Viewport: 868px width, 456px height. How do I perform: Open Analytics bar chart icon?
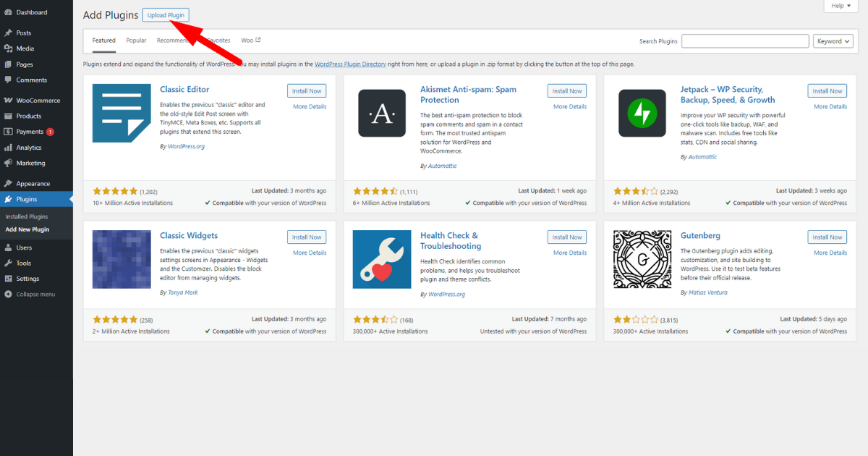pyautogui.click(x=8, y=148)
